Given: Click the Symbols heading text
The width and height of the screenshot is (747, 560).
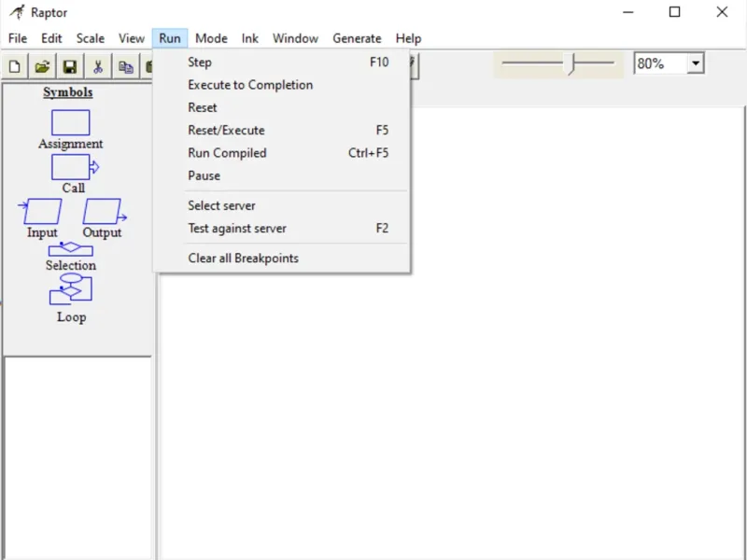Looking at the screenshot, I should [x=68, y=91].
